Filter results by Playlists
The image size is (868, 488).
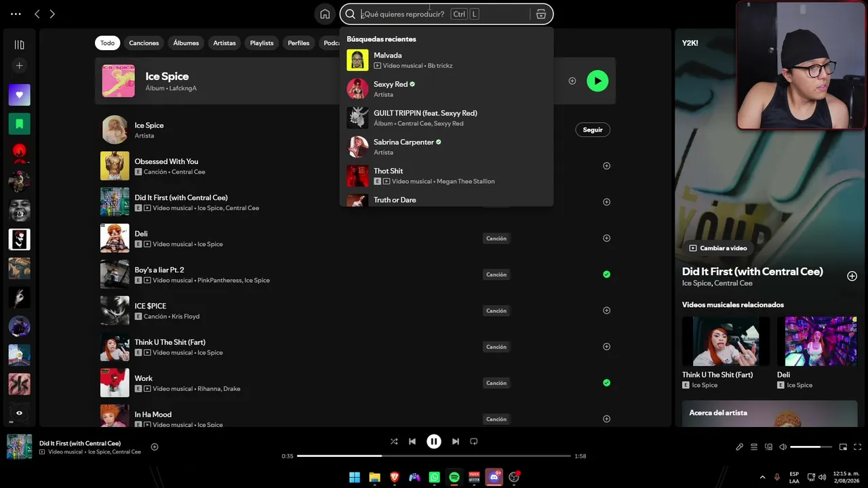[262, 43]
